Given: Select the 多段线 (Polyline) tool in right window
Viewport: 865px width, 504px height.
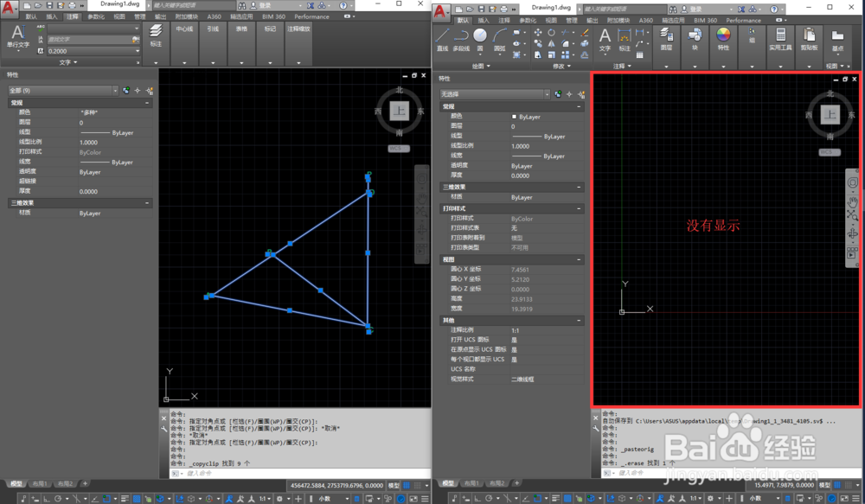Looking at the screenshot, I should (x=461, y=39).
